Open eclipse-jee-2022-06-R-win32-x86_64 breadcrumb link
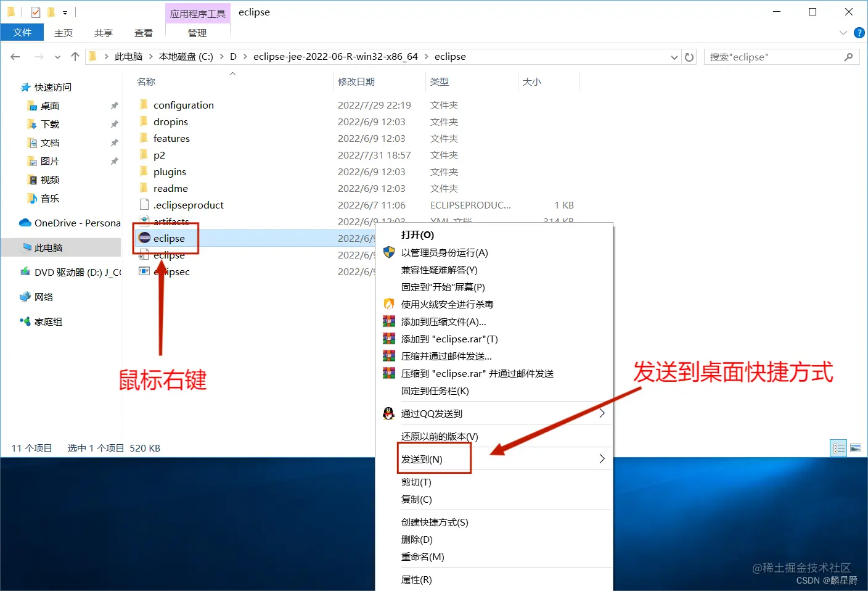Viewport: 868px width, 591px height. click(335, 56)
